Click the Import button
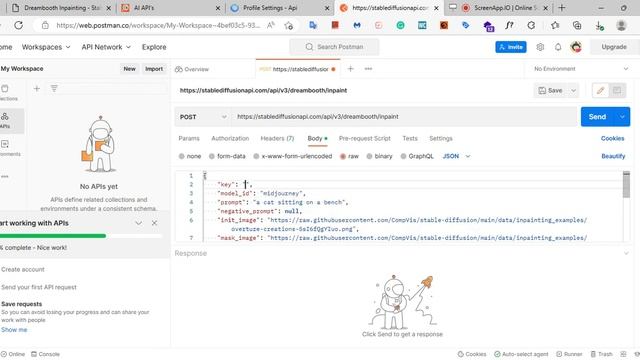 pos(154,69)
